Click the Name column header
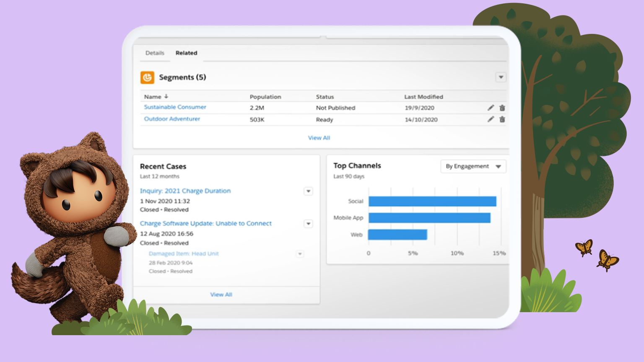This screenshot has width=644, height=362. tap(153, 97)
